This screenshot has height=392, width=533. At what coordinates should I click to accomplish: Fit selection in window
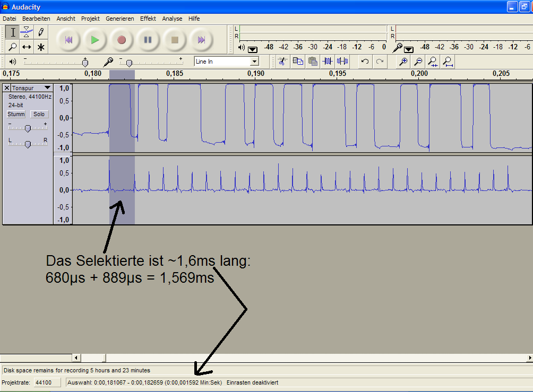click(433, 62)
